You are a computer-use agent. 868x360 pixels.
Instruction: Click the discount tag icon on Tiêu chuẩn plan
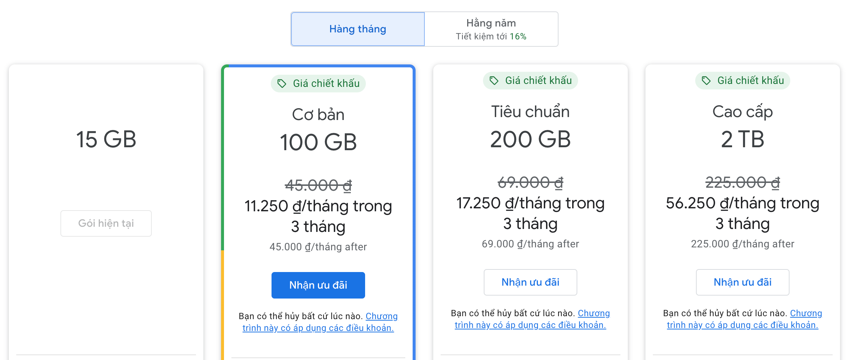tap(494, 81)
